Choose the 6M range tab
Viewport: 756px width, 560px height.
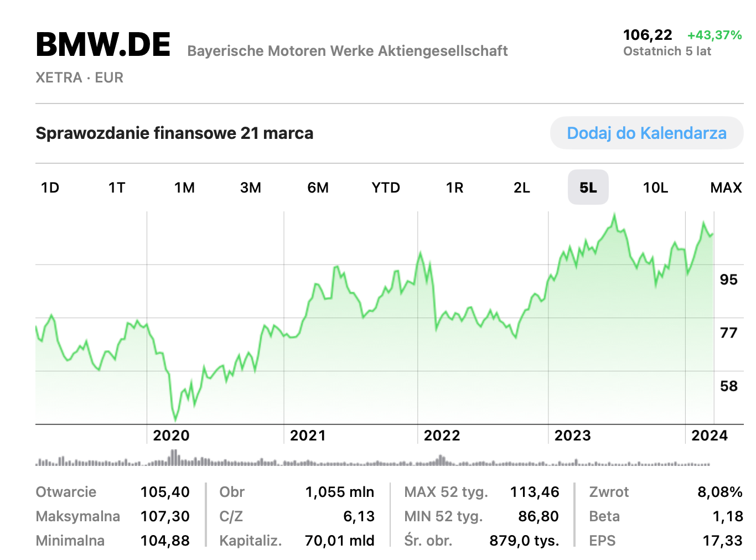click(318, 188)
